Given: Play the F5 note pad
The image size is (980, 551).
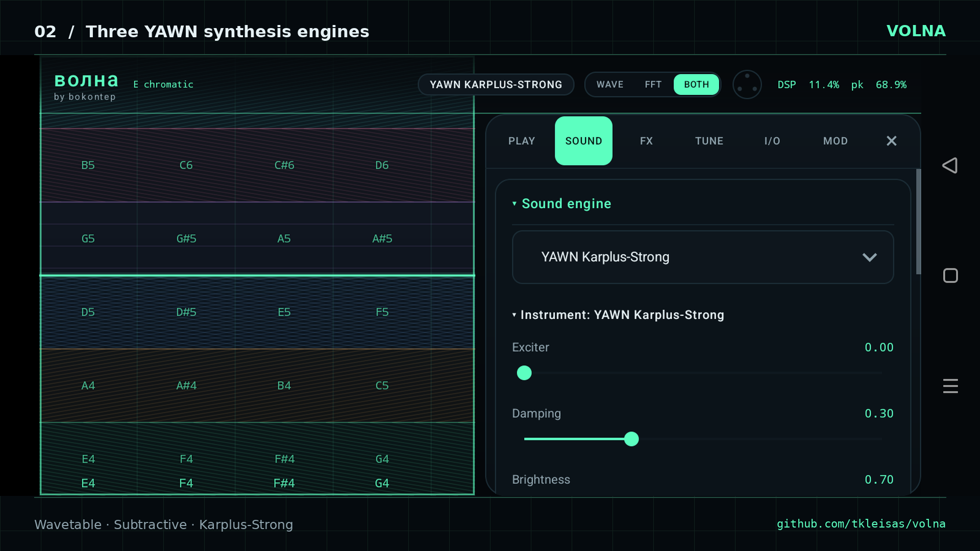Looking at the screenshot, I should pyautogui.click(x=382, y=312).
